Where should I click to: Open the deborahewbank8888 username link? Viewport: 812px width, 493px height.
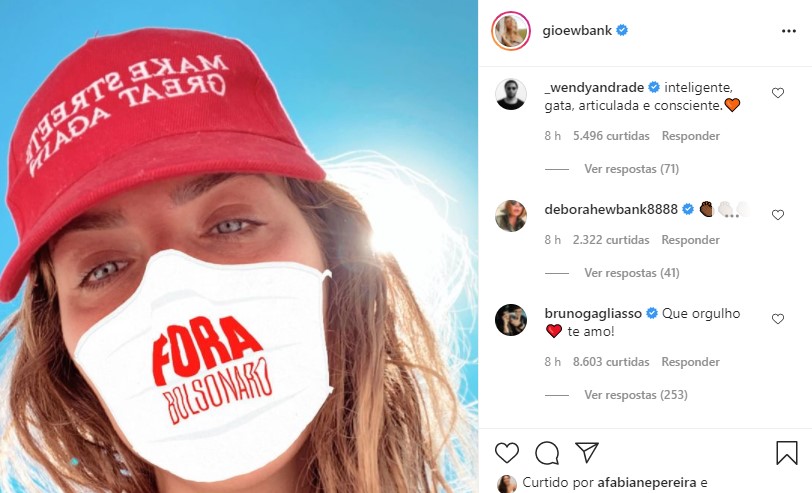pos(611,209)
